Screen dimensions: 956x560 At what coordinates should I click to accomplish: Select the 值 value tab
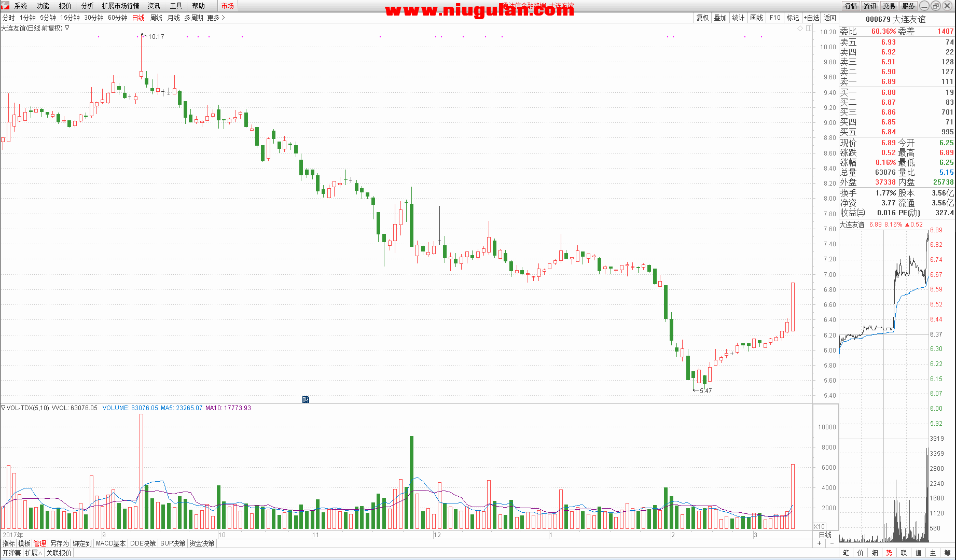coord(919,553)
